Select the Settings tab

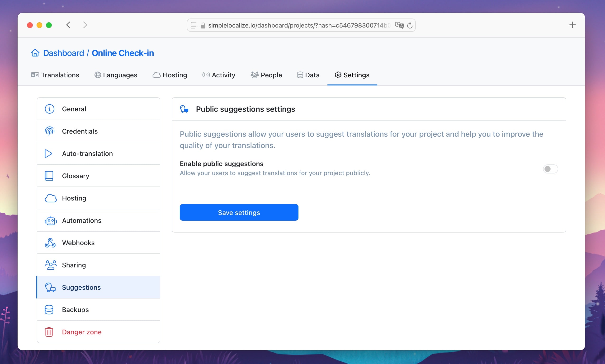pos(352,75)
